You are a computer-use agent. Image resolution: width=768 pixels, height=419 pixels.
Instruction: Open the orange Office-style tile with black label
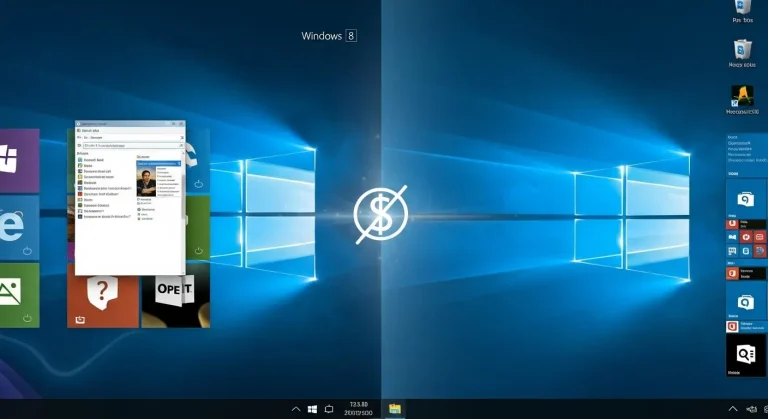click(745, 273)
